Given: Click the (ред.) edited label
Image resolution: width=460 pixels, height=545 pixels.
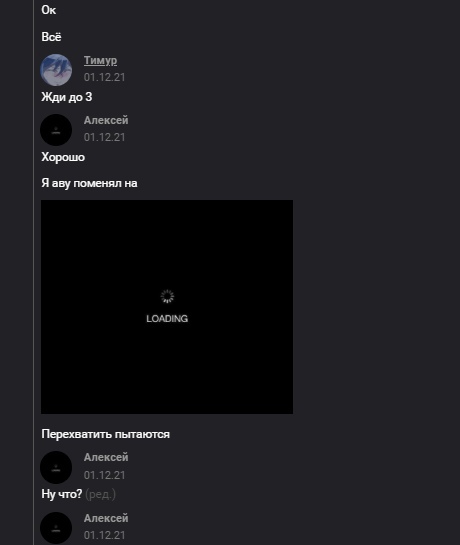Looking at the screenshot, I should pyautogui.click(x=100, y=494).
